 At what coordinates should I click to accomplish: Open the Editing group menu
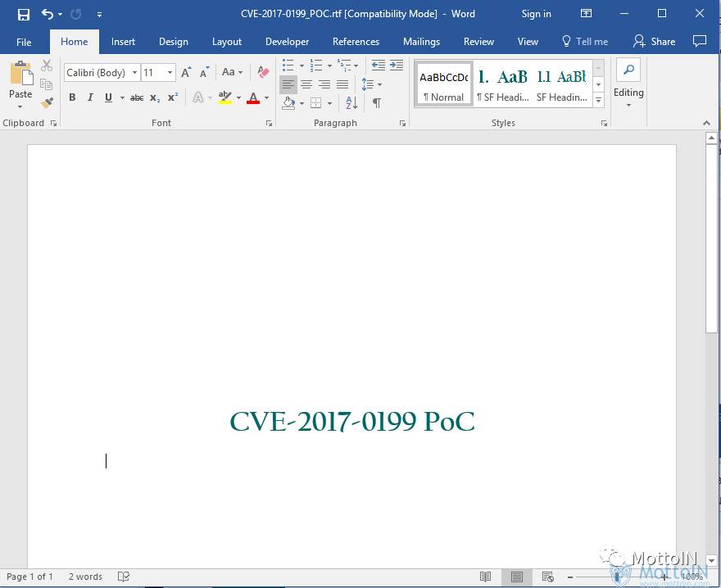628,85
